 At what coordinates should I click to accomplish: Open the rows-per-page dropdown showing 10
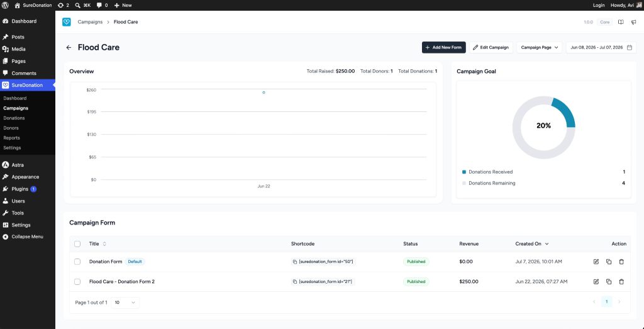125,303
